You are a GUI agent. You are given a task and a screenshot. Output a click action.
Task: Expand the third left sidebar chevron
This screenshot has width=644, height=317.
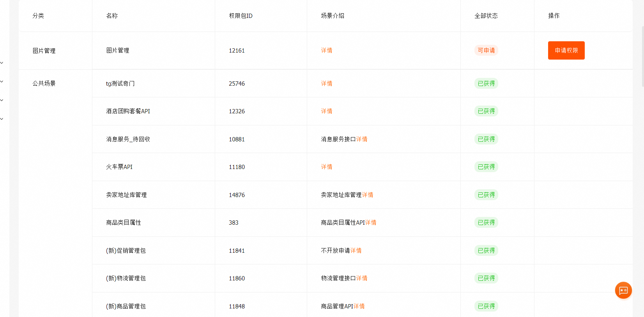pos(2,100)
